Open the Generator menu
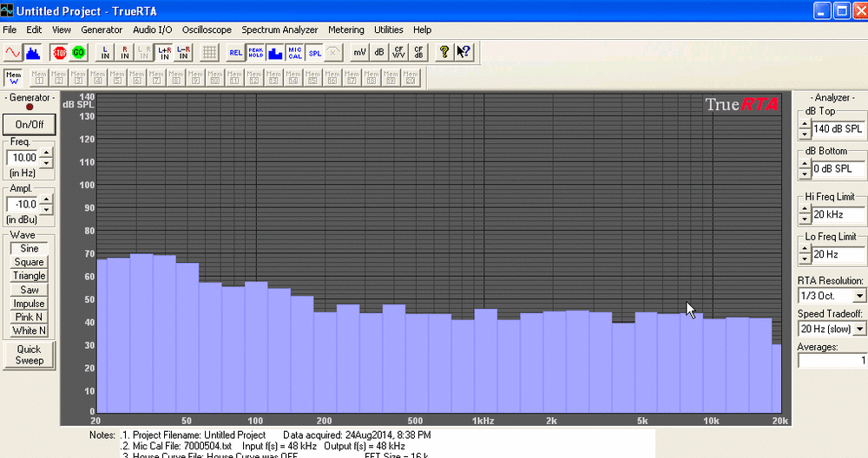This screenshot has height=458, width=868. (x=102, y=29)
